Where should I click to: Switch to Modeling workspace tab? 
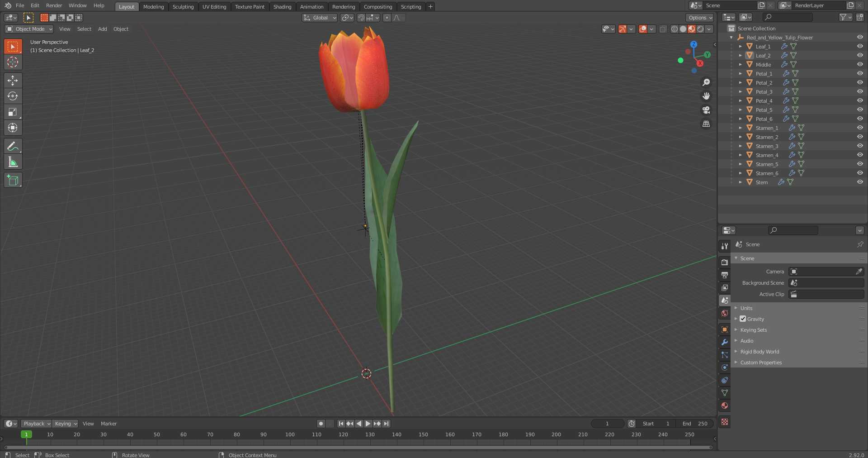click(x=153, y=7)
